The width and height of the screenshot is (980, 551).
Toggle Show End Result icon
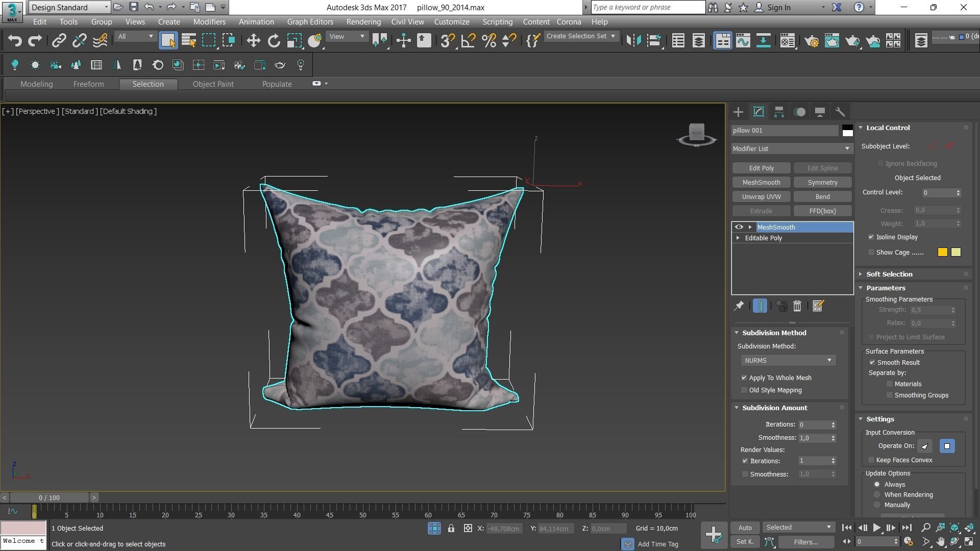pyautogui.click(x=760, y=306)
